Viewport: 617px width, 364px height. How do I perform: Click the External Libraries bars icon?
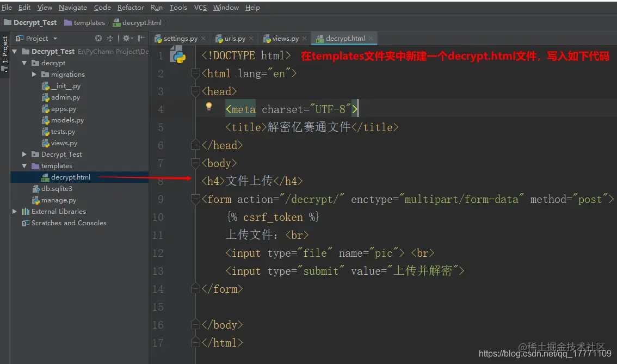(x=26, y=211)
